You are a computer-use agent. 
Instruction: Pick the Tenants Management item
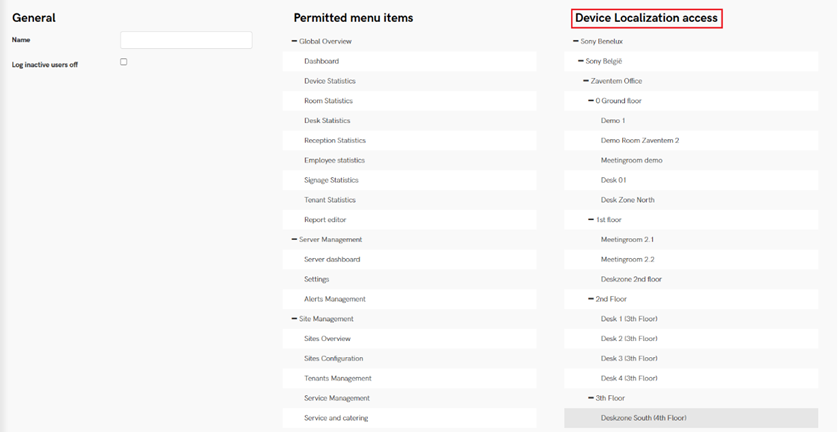coord(337,378)
